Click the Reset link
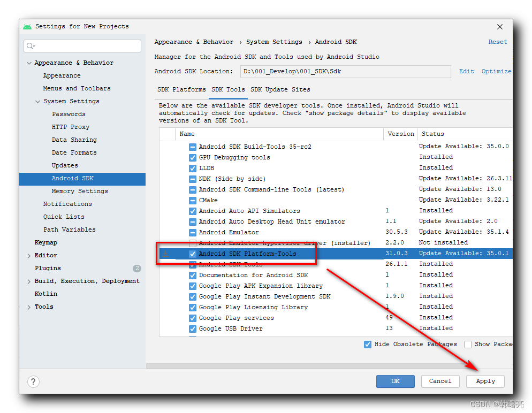 coord(498,42)
